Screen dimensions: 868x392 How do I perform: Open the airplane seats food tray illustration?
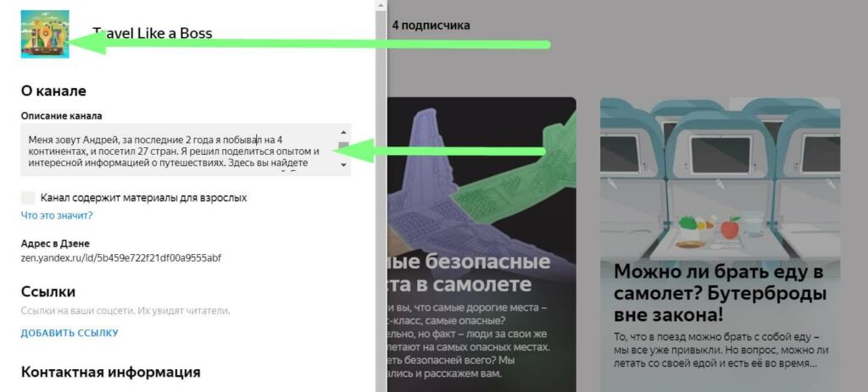coord(721,178)
